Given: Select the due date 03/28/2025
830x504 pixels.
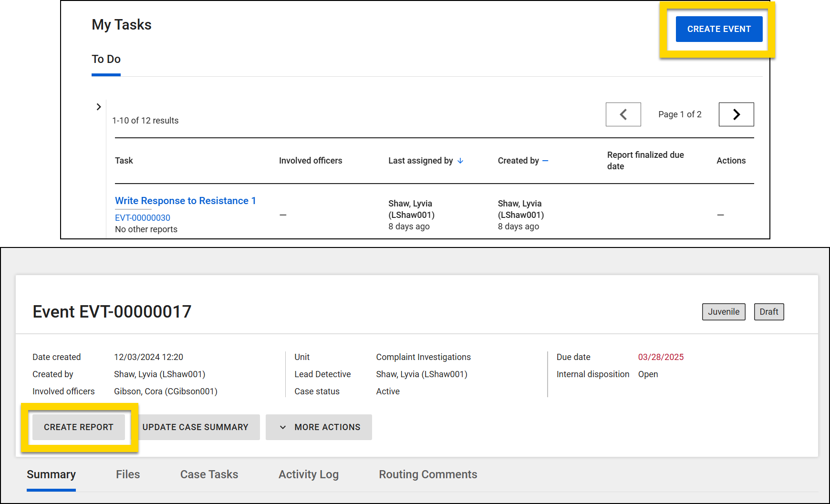Looking at the screenshot, I should pyautogui.click(x=661, y=357).
